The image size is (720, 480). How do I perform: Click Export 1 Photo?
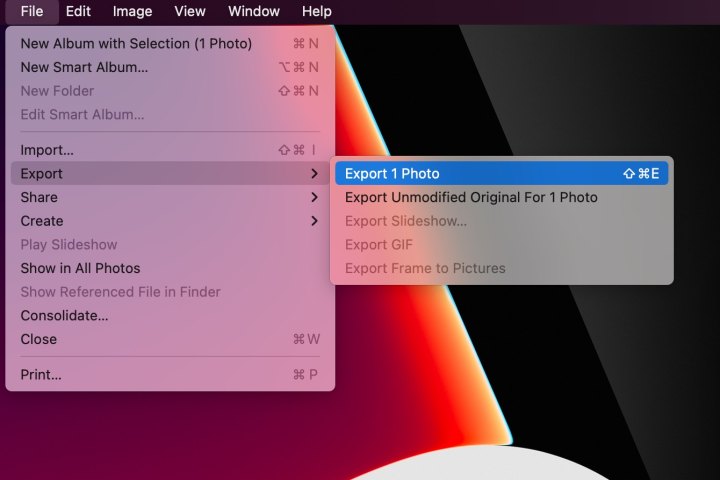pyautogui.click(x=392, y=174)
